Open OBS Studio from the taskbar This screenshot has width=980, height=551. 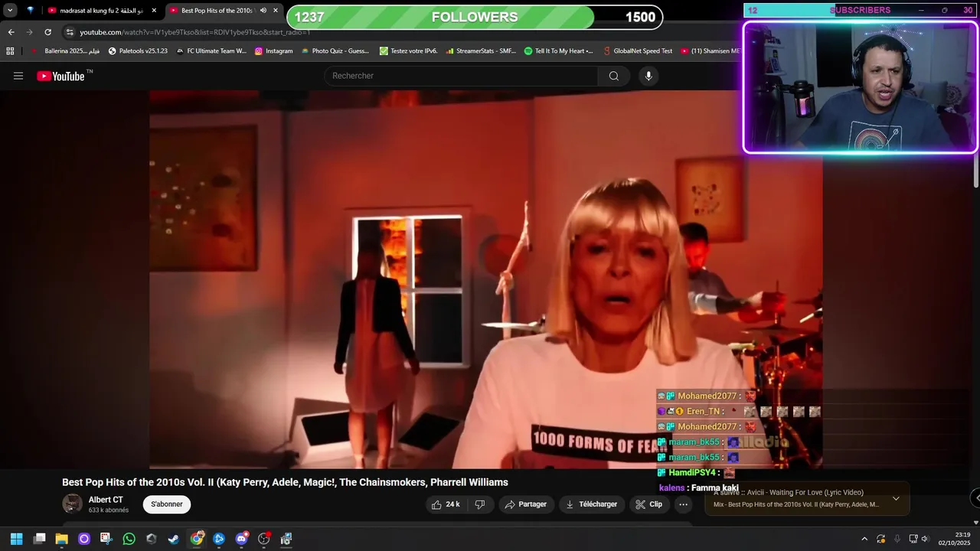pos(264,539)
